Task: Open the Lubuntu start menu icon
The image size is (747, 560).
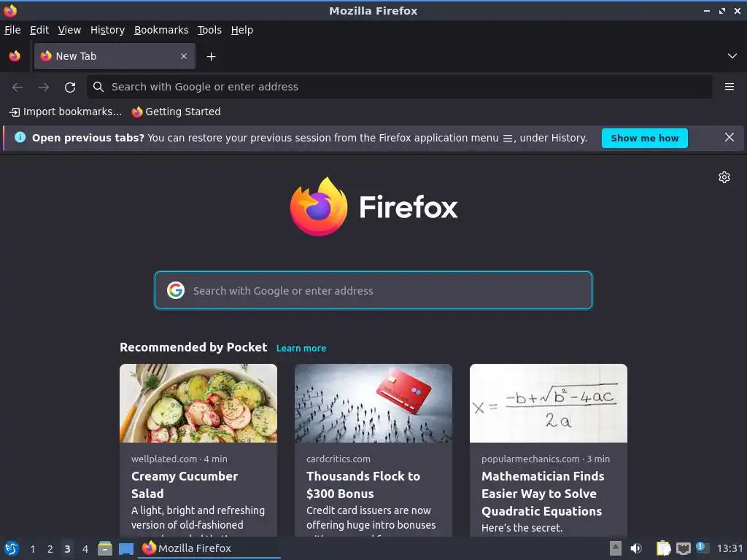Action: point(12,548)
